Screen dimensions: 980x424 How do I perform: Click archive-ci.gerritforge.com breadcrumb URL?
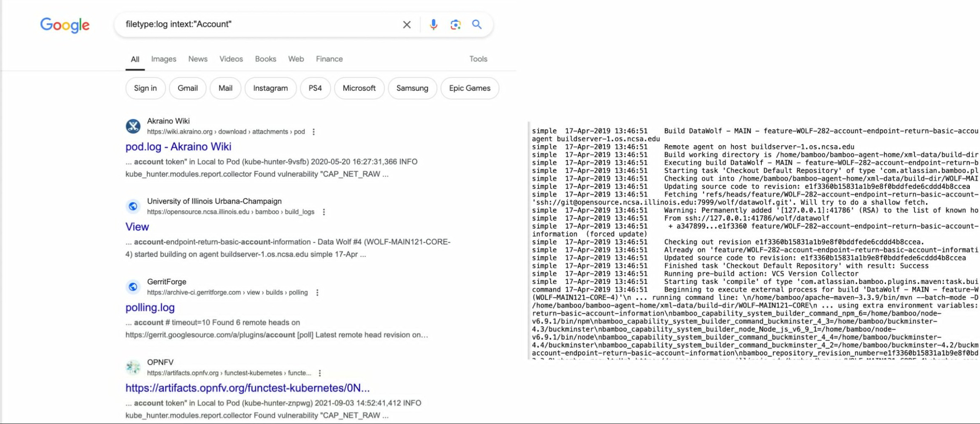pos(227,292)
